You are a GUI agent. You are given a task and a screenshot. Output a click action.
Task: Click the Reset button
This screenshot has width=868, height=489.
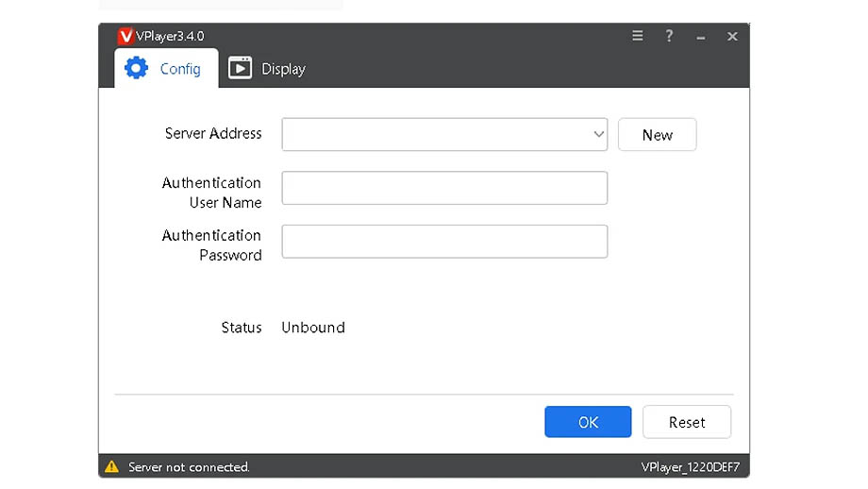click(x=687, y=422)
